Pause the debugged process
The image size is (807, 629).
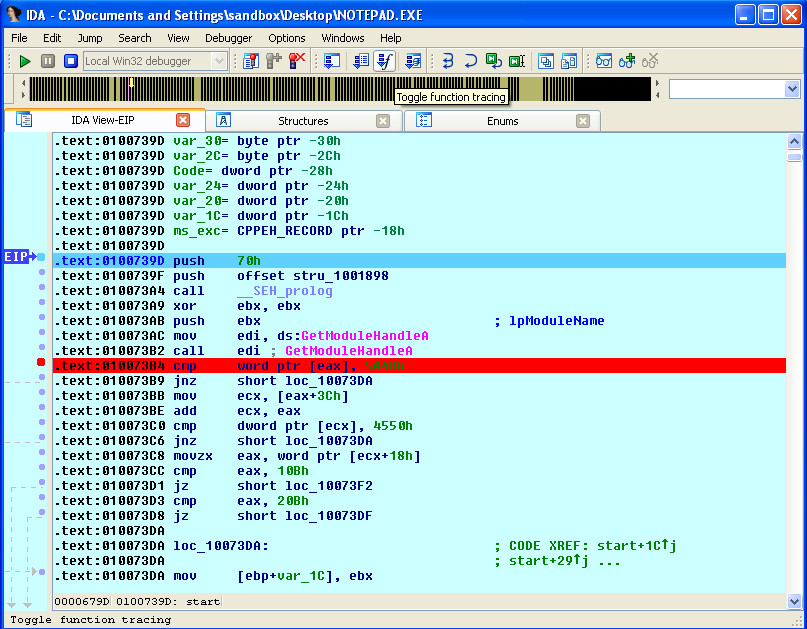tap(48, 61)
